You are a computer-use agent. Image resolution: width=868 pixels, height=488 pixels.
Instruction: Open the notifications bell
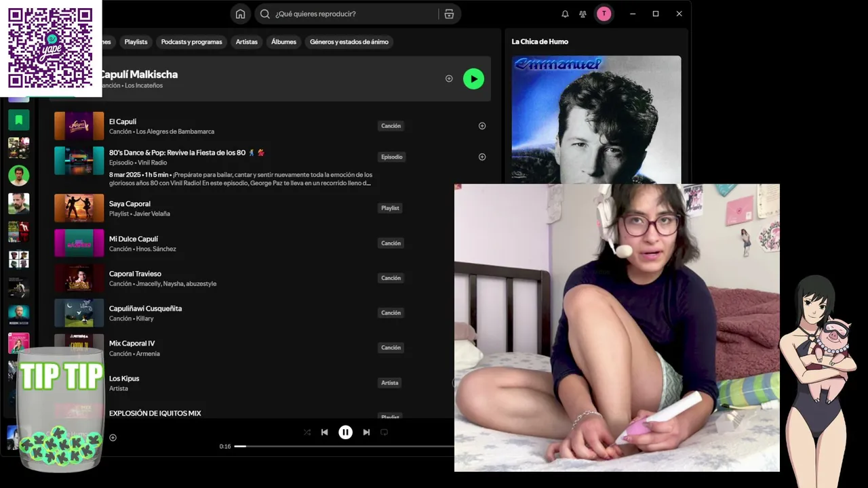tap(565, 14)
